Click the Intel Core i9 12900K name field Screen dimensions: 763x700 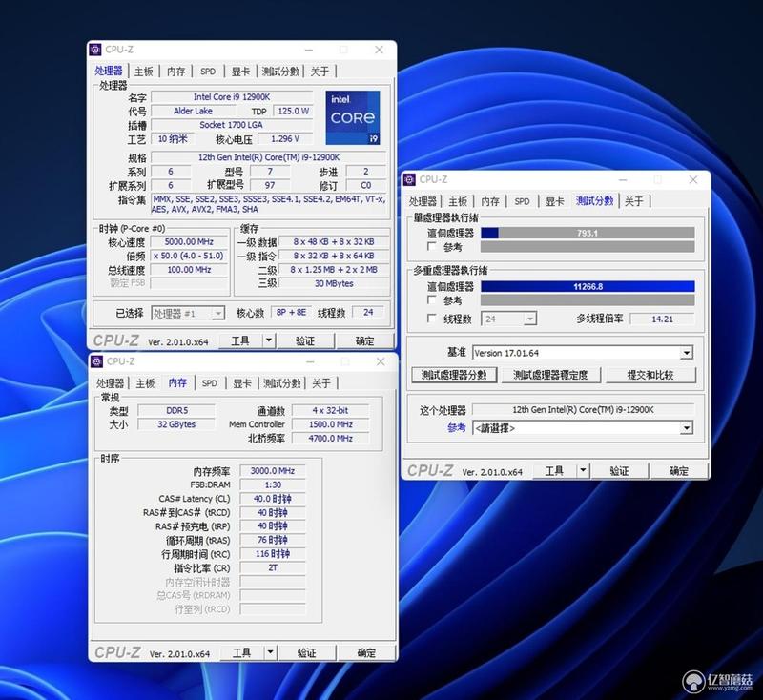pos(232,97)
